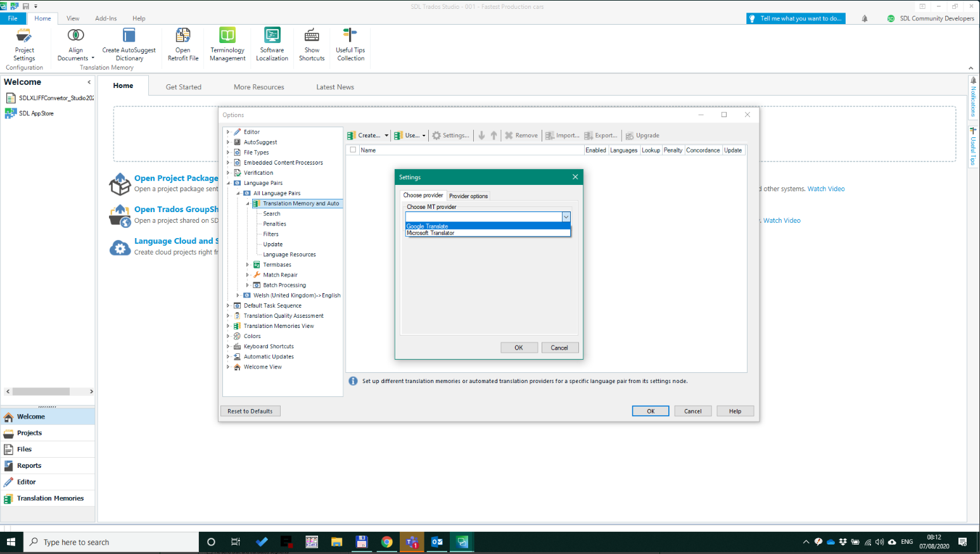Launch Software Localization tool
This screenshot has height=554, width=980.
[272, 44]
